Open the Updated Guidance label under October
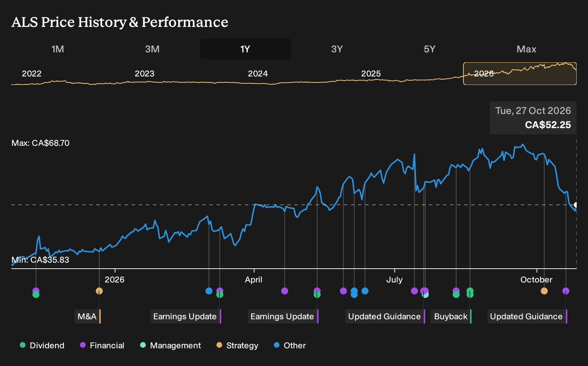The image size is (588, 366). 527,316
